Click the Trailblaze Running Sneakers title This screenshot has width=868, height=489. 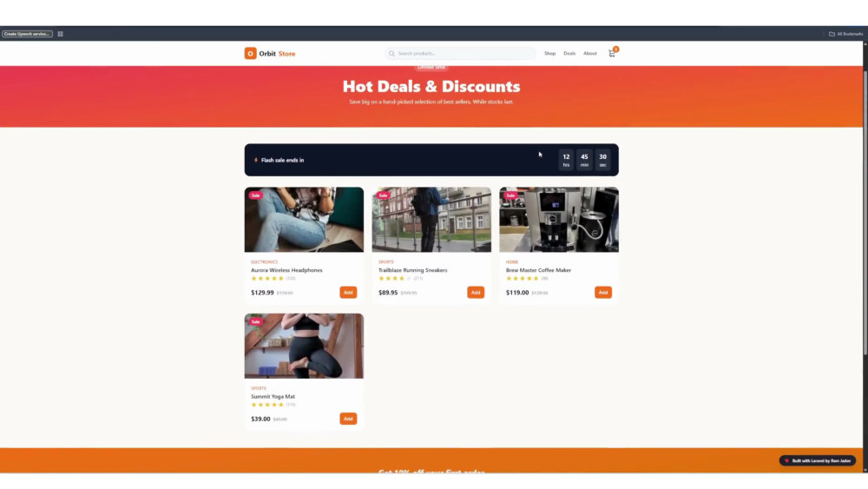[413, 270]
